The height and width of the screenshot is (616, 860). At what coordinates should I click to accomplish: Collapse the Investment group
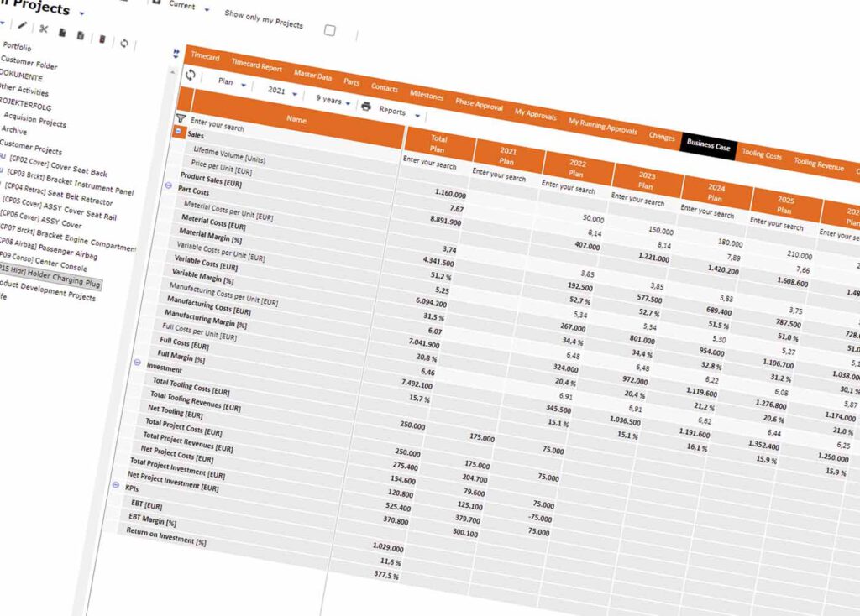coord(137,363)
